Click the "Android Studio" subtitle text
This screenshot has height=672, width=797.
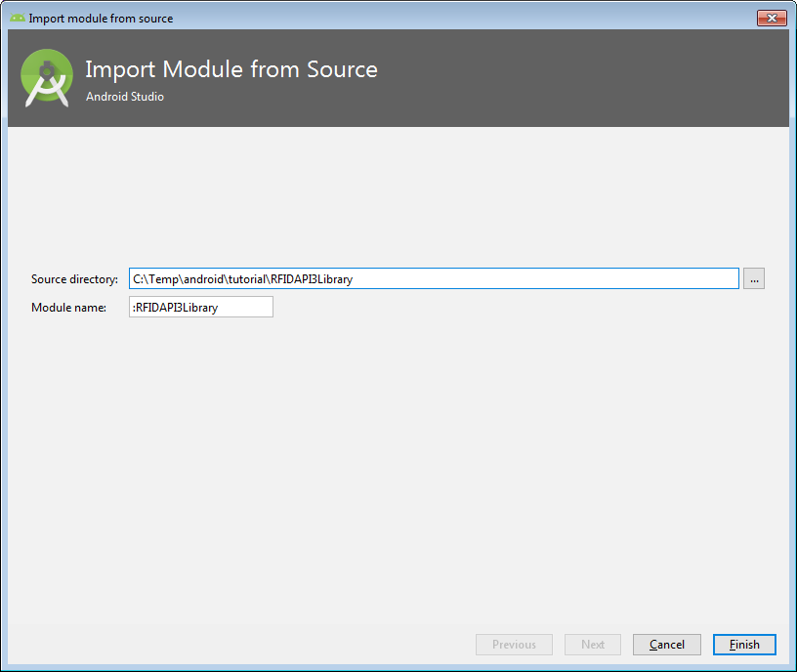[125, 97]
